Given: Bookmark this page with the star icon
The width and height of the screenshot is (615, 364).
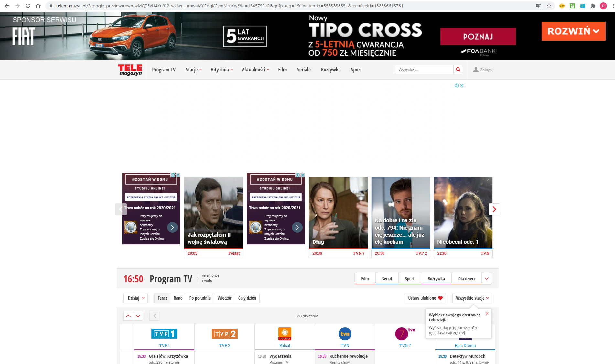Looking at the screenshot, I should click(x=549, y=6).
